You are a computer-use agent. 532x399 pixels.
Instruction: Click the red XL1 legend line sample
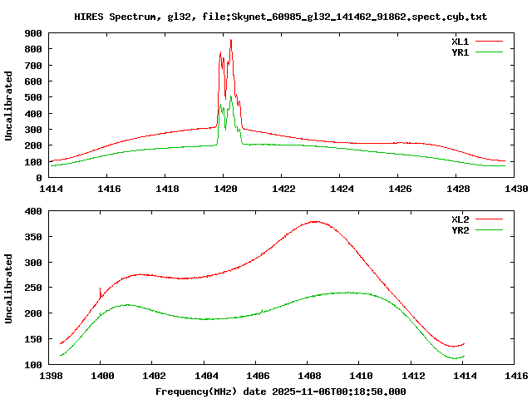click(490, 41)
